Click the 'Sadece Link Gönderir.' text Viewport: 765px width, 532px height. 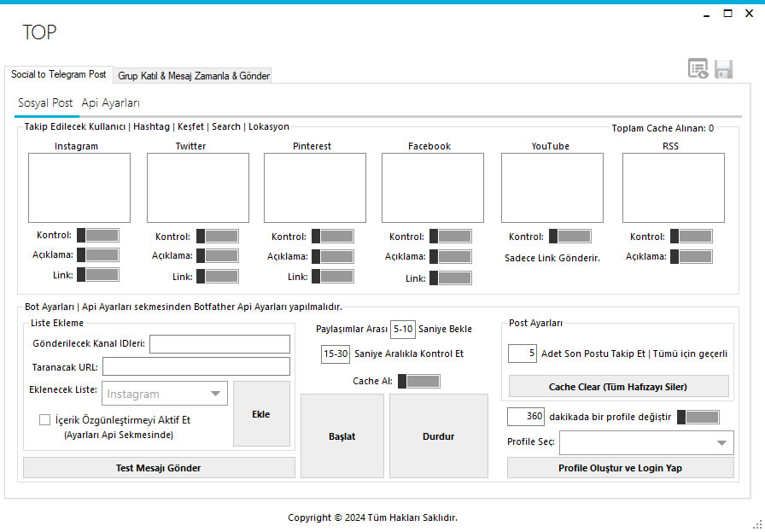(552, 258)
